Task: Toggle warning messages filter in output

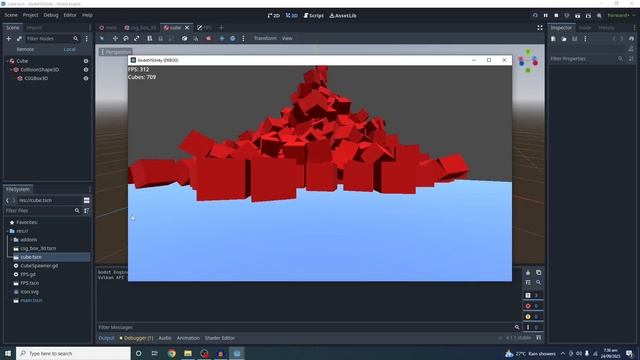Action: click(x=533, y=316)
